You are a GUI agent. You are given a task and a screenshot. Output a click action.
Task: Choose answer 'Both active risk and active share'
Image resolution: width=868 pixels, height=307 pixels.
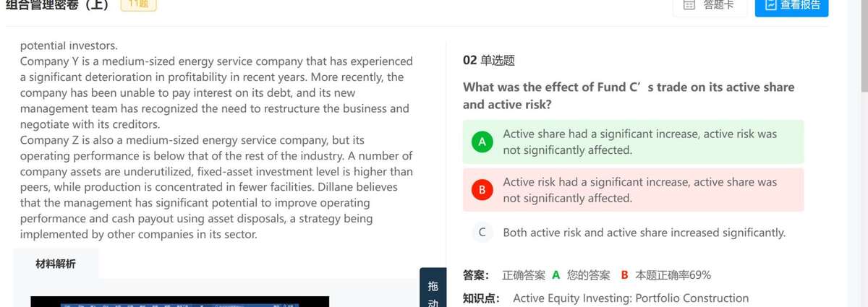(644, 233)
